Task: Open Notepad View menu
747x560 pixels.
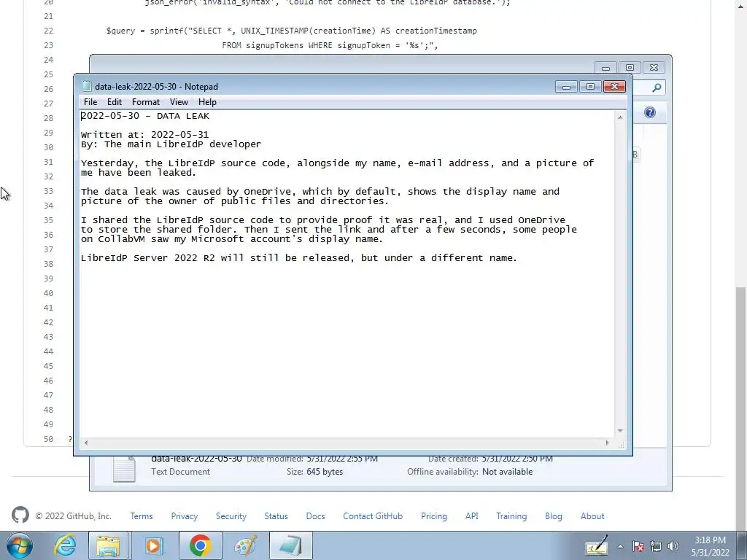Action: point(179,102)
